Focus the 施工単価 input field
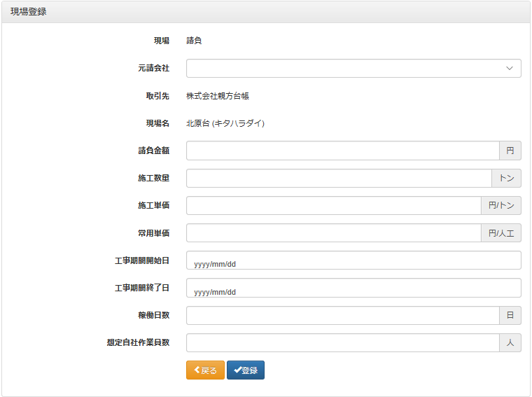This screenshot has width=532, height=397. [x=333, y=205]
